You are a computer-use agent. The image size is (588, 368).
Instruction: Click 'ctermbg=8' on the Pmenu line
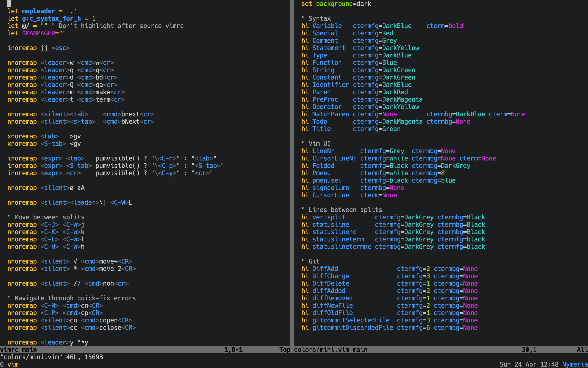pos(428,173)
